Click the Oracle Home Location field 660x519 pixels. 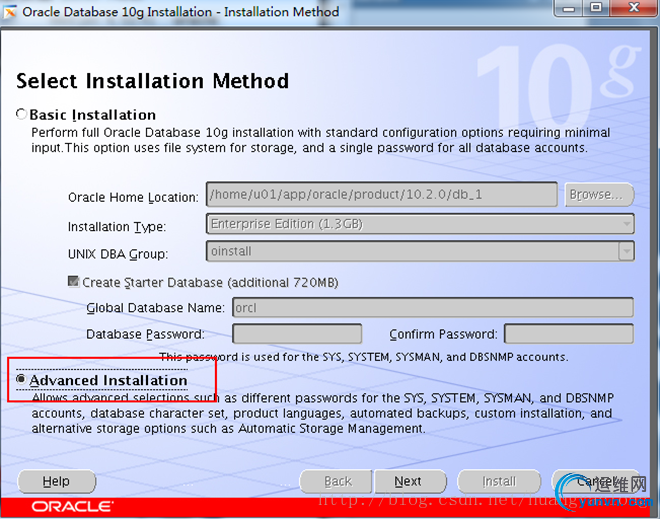coord(382,194)
